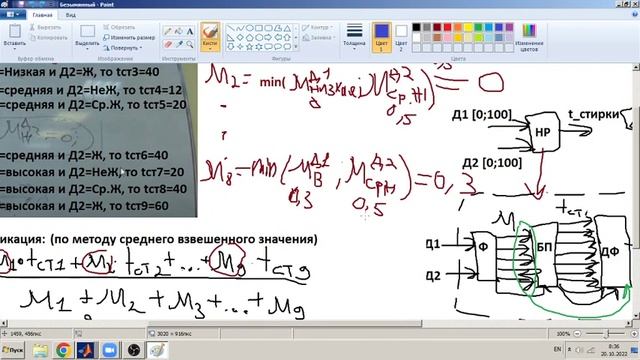
Task: Expand the Rotate (Повернуть) dropdown
Action: tap(122, 48)
